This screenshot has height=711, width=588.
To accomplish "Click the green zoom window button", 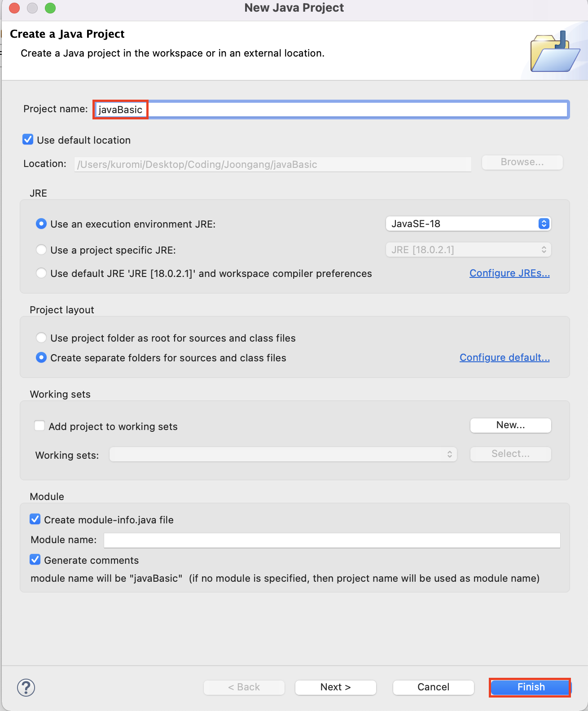I will [50, 8].
